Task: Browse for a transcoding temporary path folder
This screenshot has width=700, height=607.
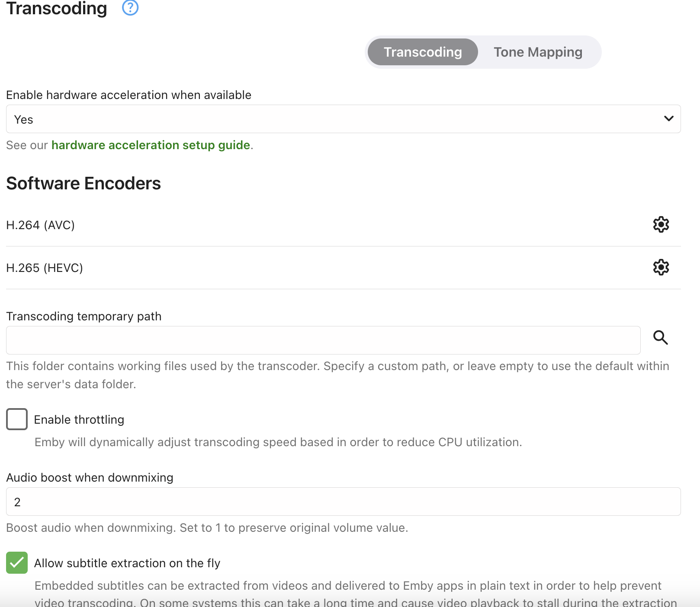Action: pyautogui.click(x=660, y=338)
